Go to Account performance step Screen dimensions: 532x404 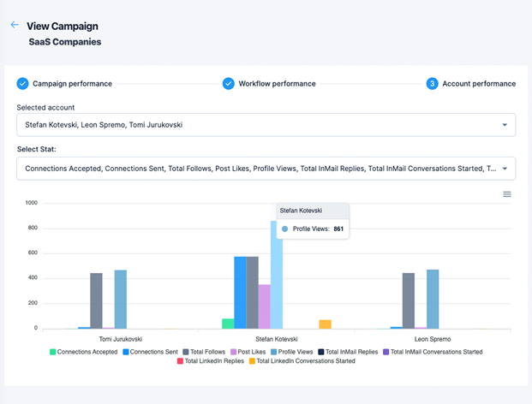[x=479, y=84]
